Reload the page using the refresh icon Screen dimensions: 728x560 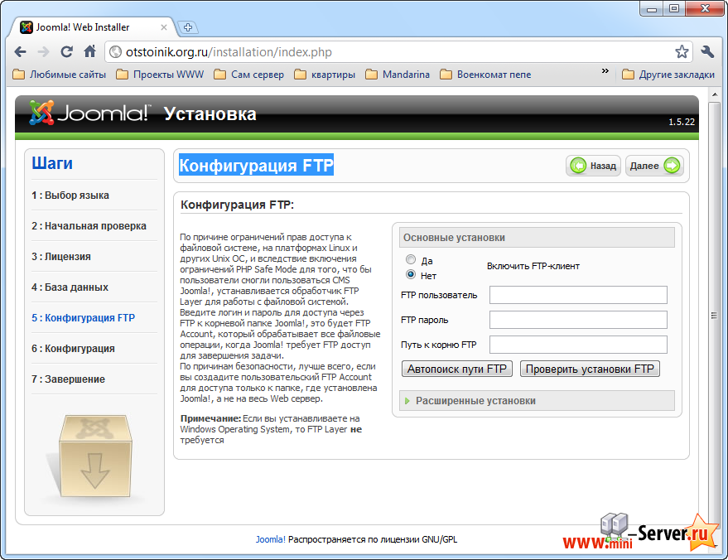point(67,51)
